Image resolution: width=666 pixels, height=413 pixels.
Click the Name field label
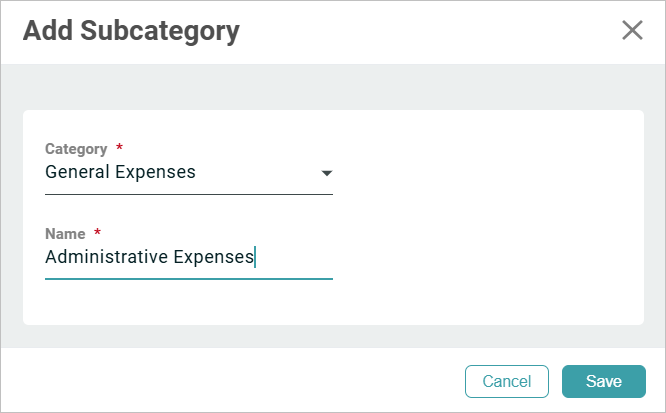(65, 233)
